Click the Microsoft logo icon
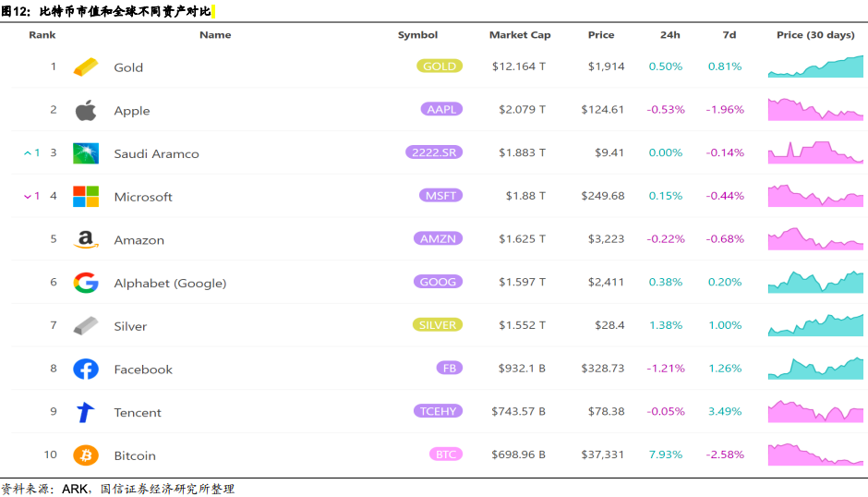This screenshot has width=868, height=497. [86, 197]
